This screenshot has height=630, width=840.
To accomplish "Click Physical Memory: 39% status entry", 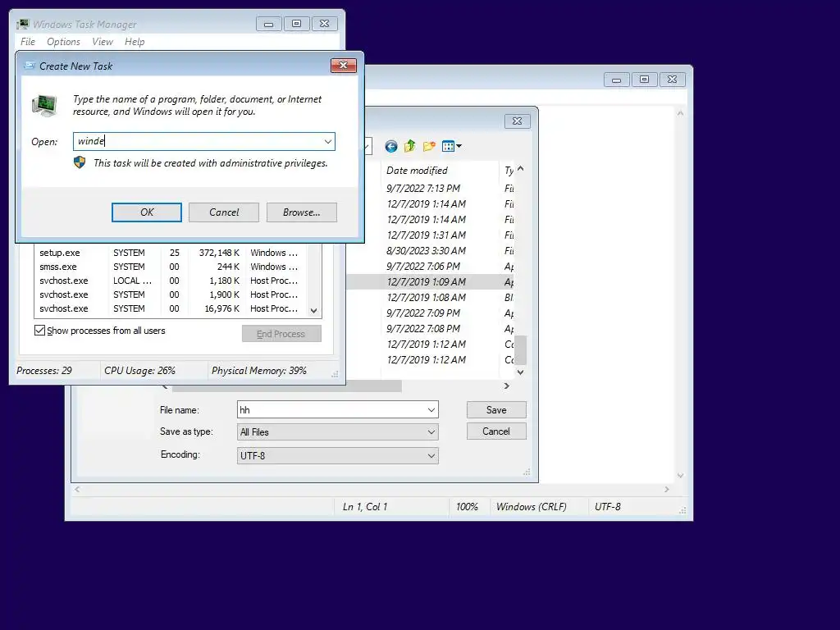I will pyautogui.click(x=258, y=370).
